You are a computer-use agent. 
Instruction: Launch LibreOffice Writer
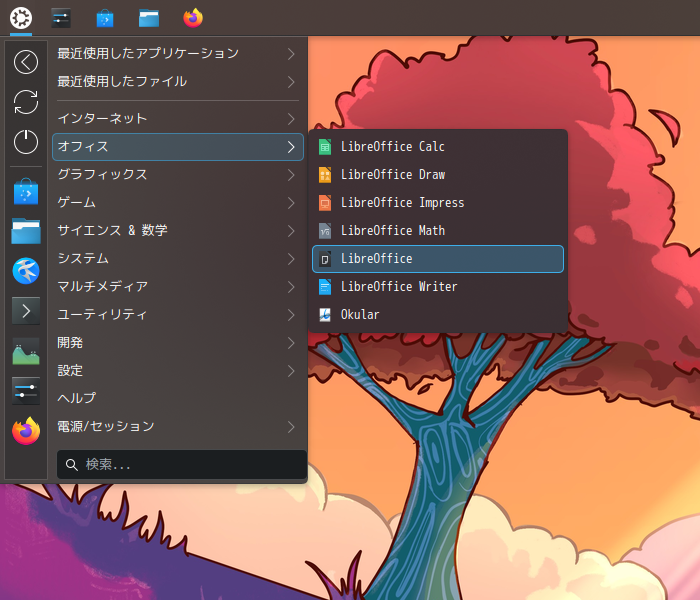click(x=438, y=287)
